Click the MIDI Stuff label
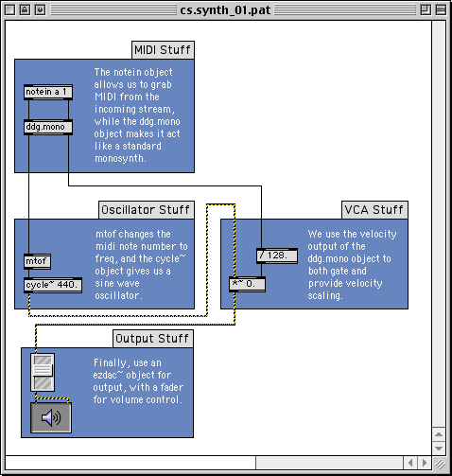 (x=163, y=50)
